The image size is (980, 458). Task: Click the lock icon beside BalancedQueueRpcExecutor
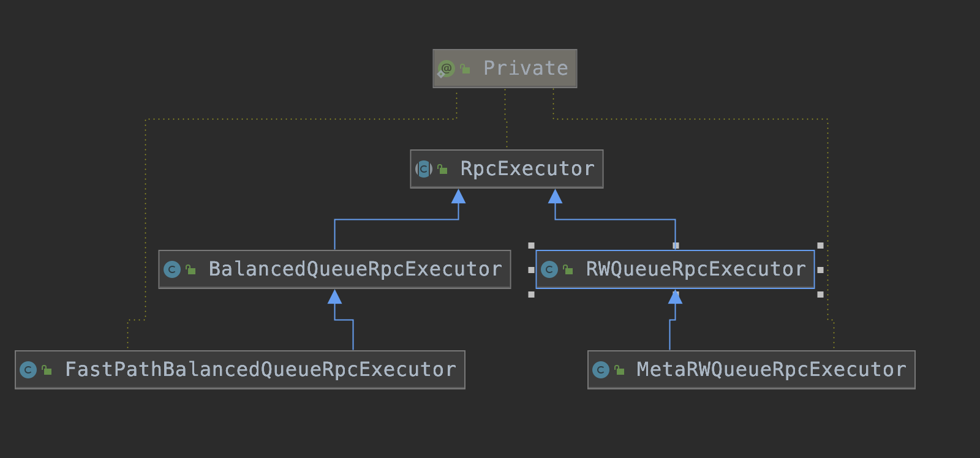[x=191, y=269]
